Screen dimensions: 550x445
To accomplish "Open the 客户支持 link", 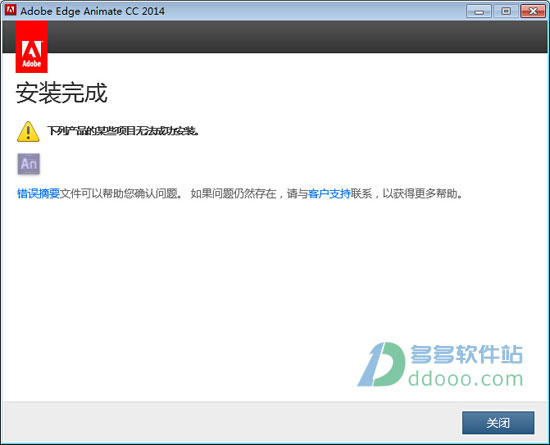I will tap(329, 193).
